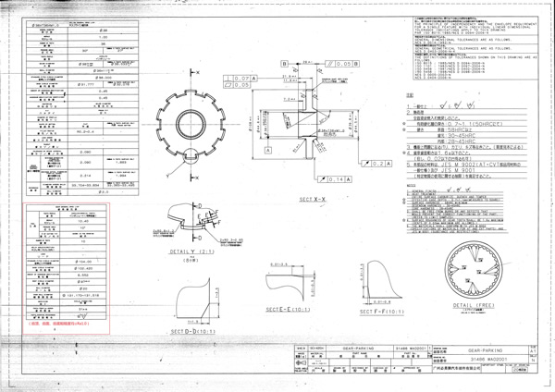Click the parallelism 0.05 B tolerance frame
Image resolution: width=555 pixels, height=392 pixels.
point(341,65)
